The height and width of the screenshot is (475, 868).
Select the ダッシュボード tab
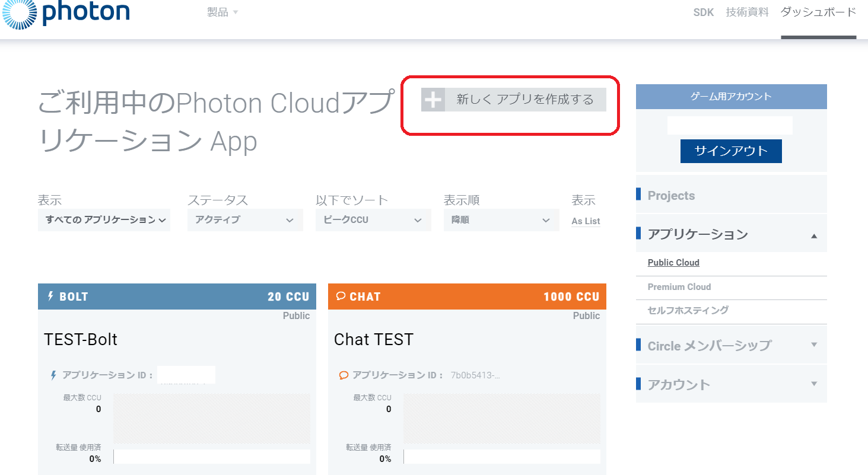(x=819, y=12)
